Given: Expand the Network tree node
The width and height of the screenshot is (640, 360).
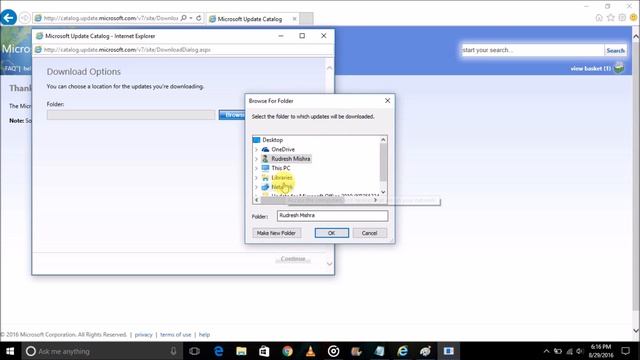Looking at the screenshot, I should [x=256, y=187].
